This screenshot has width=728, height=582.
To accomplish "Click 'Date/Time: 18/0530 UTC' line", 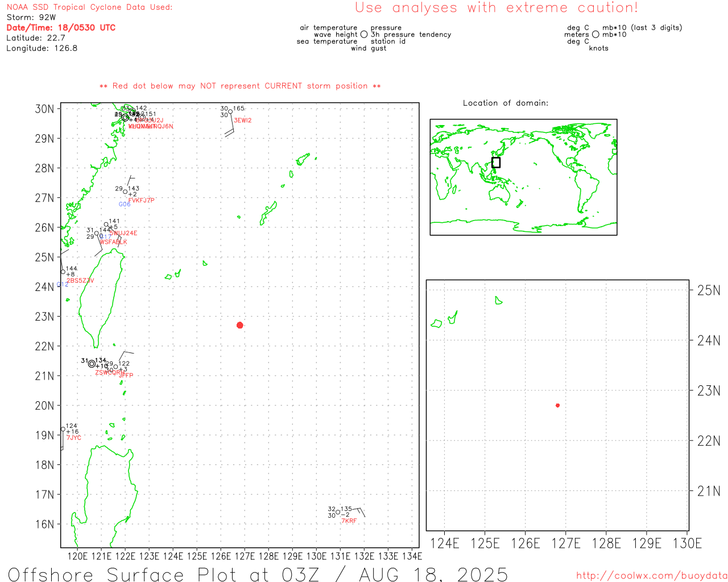I will [x=61, y=28].
